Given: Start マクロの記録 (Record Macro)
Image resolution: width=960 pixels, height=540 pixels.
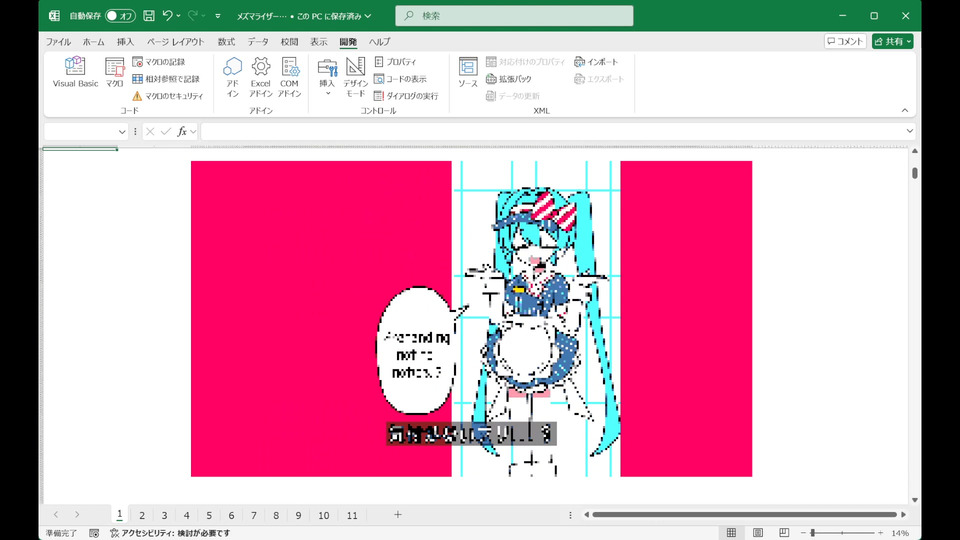Looking at the screenshot, I should click(x=159, y=62).
